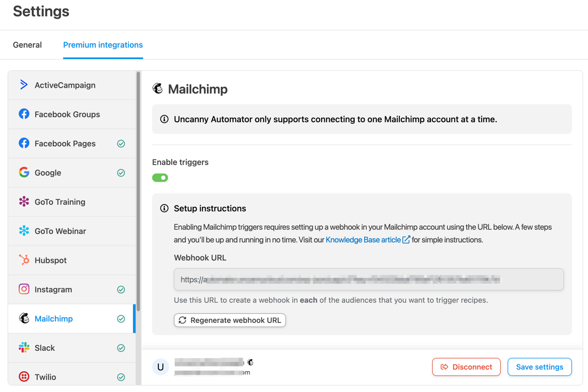Click the Facebook Groups logo icon

[24, 114]
